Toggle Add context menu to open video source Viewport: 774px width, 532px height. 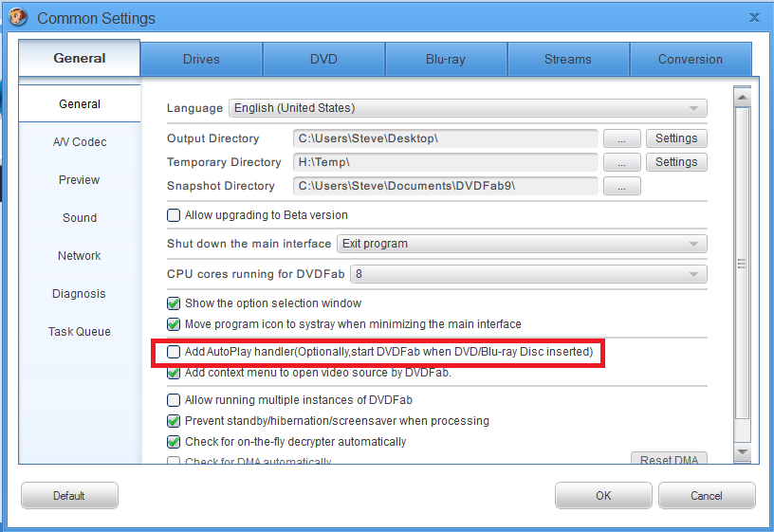coord(174,373)
